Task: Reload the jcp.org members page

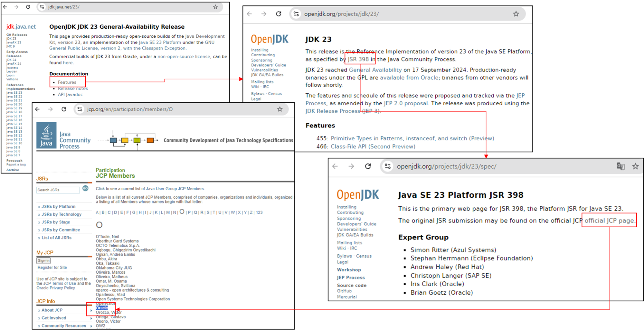Action: pos(64,109)
